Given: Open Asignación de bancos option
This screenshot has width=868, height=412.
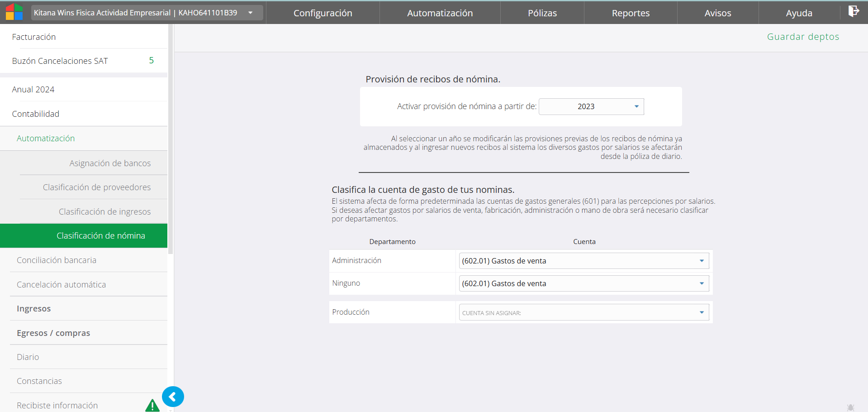Looking at the screenshot, I should (x=110, y=163).
